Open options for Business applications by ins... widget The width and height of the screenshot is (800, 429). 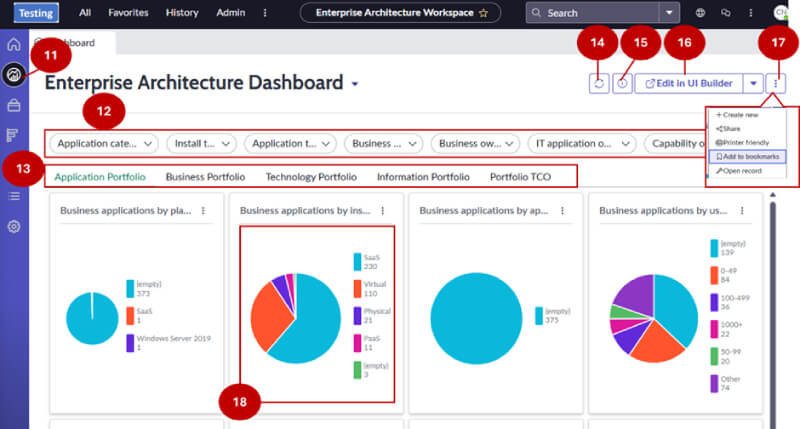[x=383, y=211]
